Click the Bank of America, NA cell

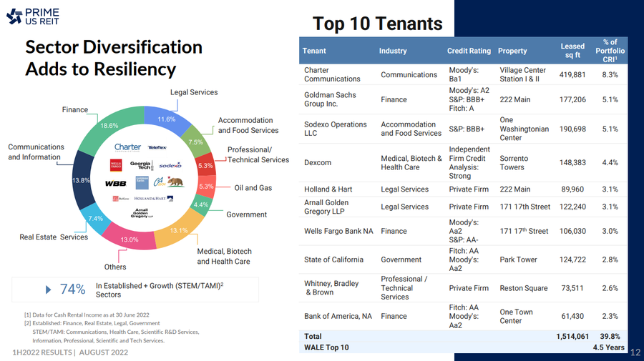click(338, 316)
